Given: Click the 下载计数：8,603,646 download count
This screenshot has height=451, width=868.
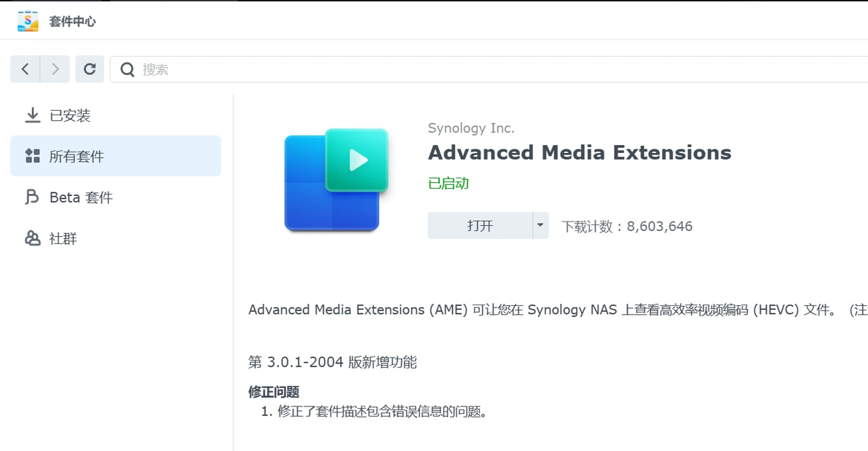Looking at the screenshot, I should [x=627, y=226].
